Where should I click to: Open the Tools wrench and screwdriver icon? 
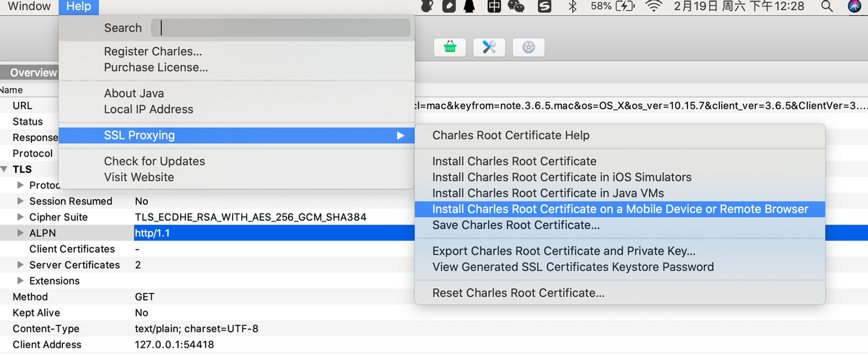[x=489, y=47]
